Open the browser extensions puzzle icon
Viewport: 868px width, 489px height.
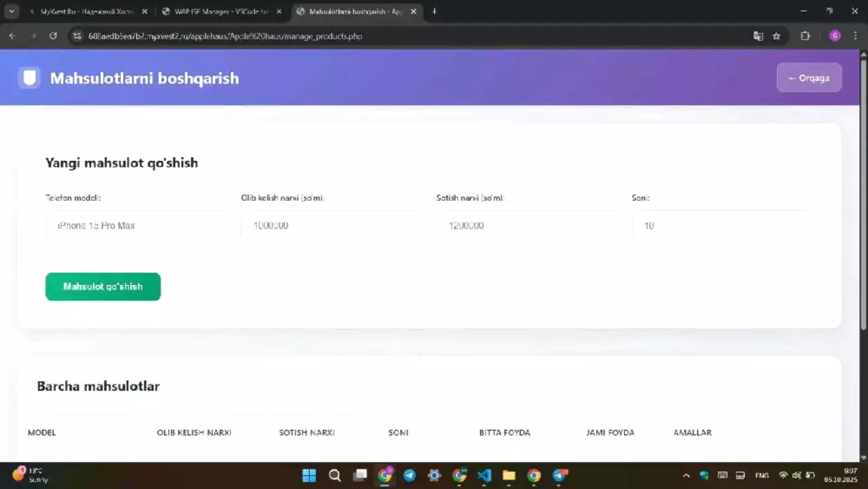coord(806,36)
